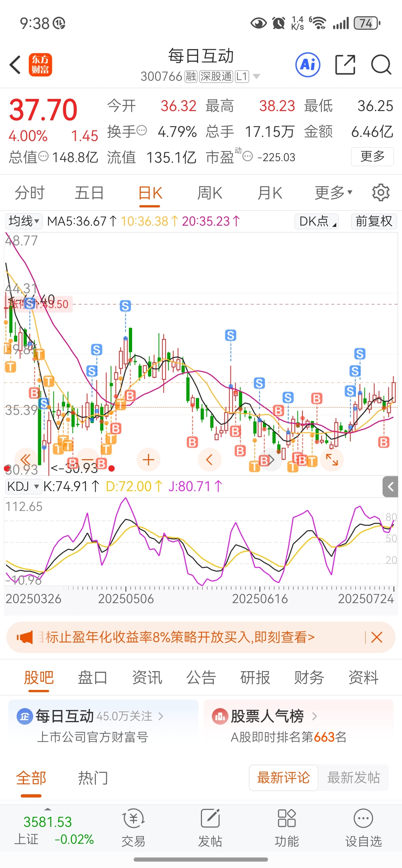Open the 公告 tab
Screen dimensions: 402x868
(x=201, y=677)
